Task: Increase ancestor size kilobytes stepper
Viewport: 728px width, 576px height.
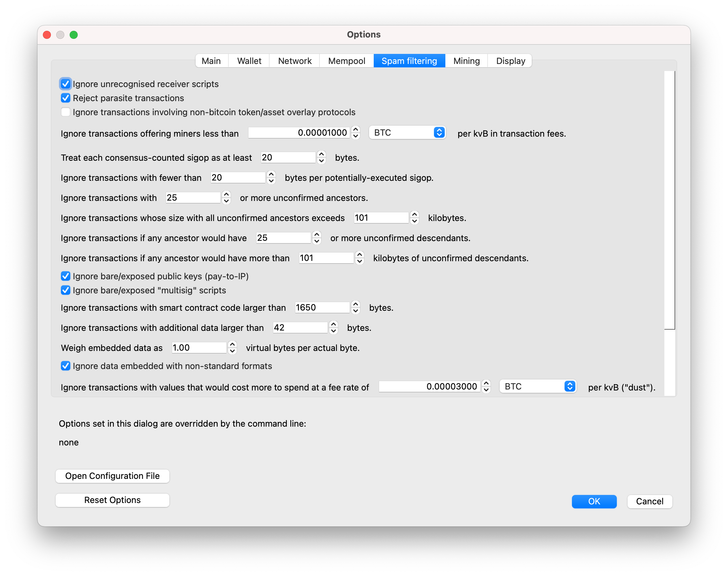Action: click(x=414, y=214)
